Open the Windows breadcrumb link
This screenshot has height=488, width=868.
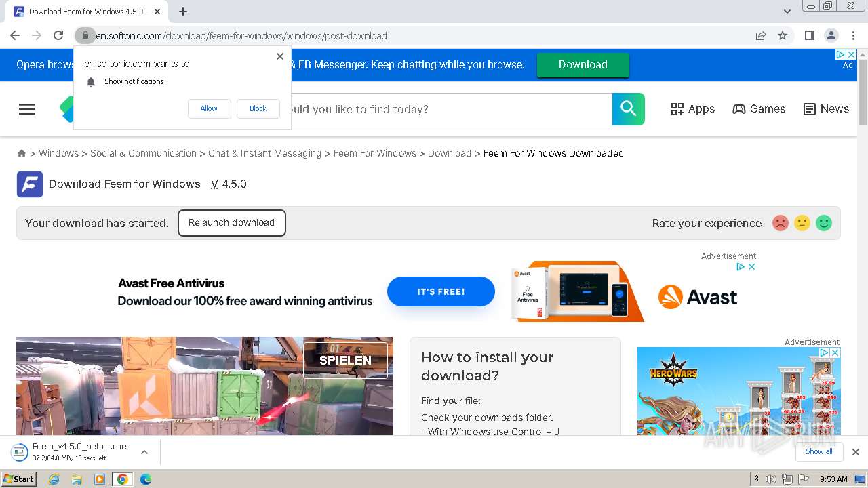58,154
